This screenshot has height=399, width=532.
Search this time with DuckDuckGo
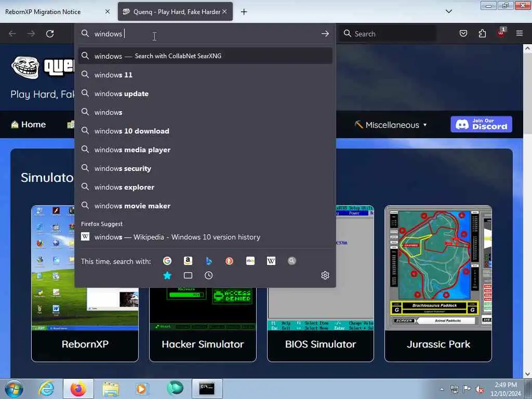tap(229, 261)
